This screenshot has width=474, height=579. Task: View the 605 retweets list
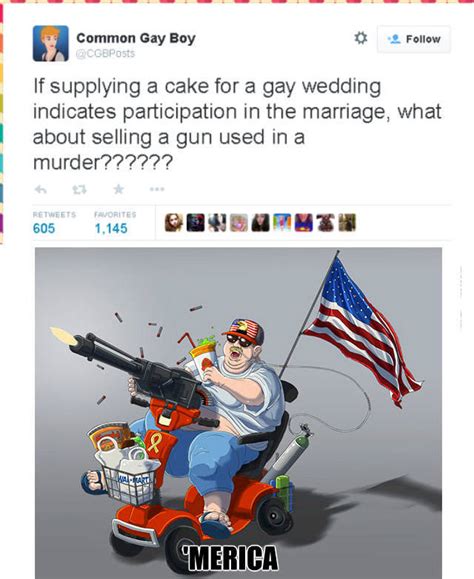tap(44, 228)
